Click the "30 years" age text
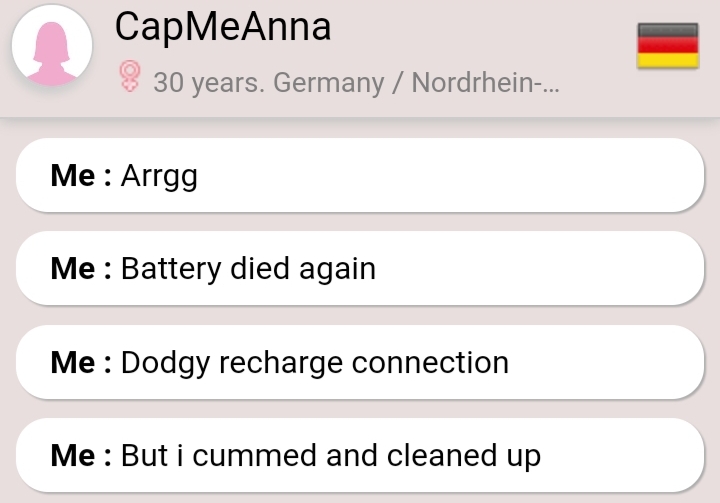 click(208, 82)
